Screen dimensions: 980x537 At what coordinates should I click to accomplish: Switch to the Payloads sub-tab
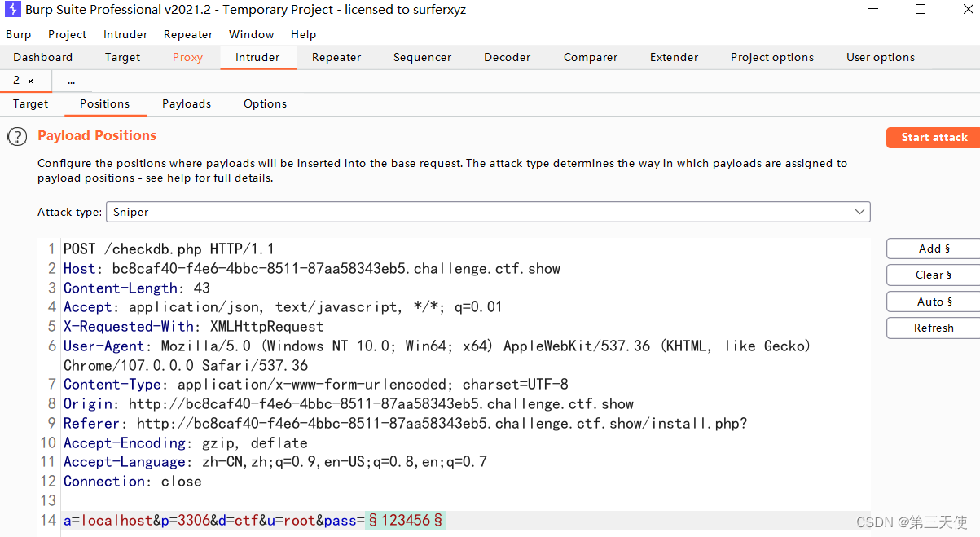187,103
